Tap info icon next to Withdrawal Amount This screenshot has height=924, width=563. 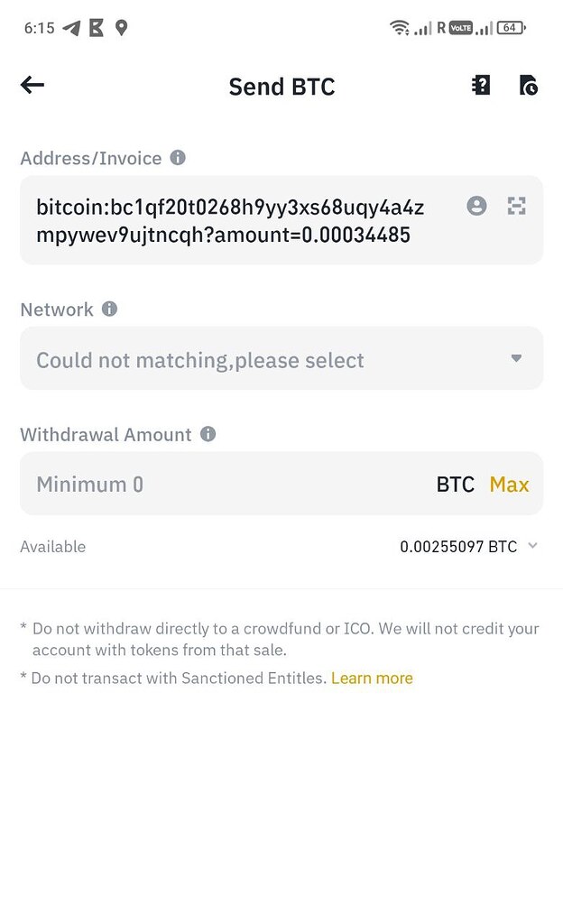(208, 434)
